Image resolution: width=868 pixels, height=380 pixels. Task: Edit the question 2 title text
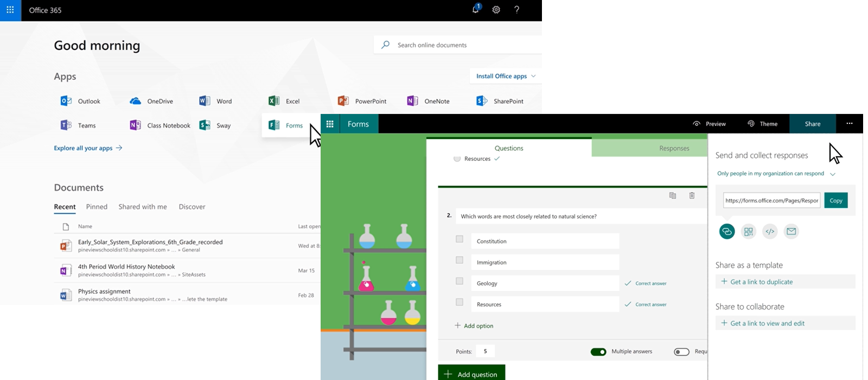tap(580, 216)
